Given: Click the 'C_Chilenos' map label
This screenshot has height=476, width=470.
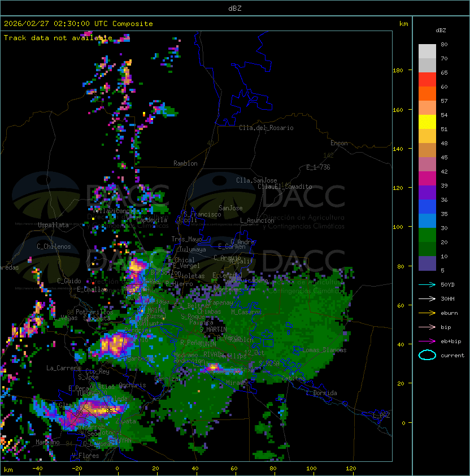Looking at the screenshot, I should tap(54, 246).
